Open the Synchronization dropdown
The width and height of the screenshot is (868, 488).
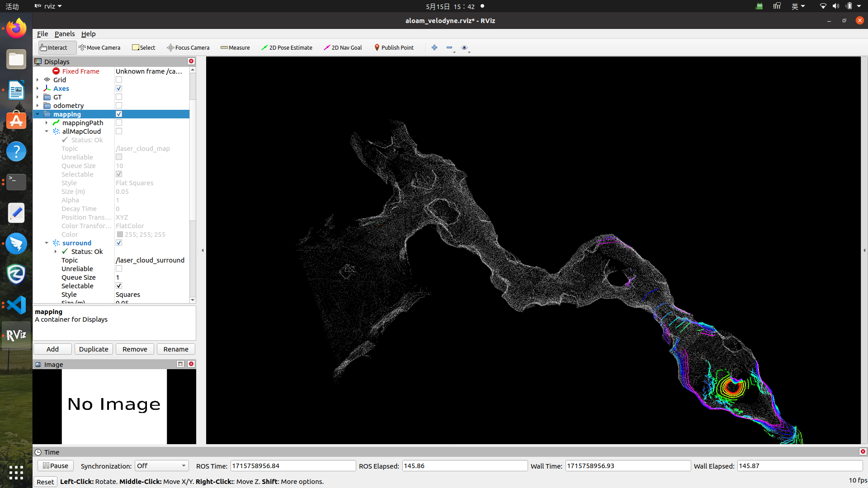click(x=161, y=466)
